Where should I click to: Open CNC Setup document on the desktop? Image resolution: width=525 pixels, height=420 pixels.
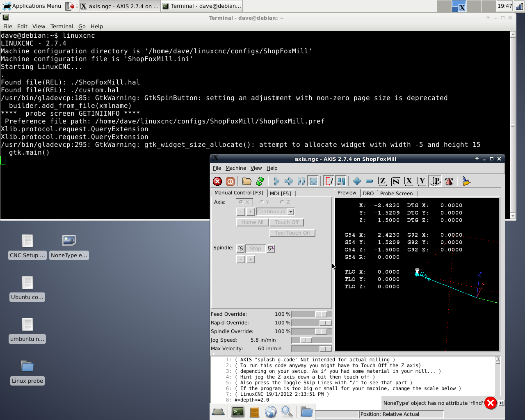click(x=27, y=247)
